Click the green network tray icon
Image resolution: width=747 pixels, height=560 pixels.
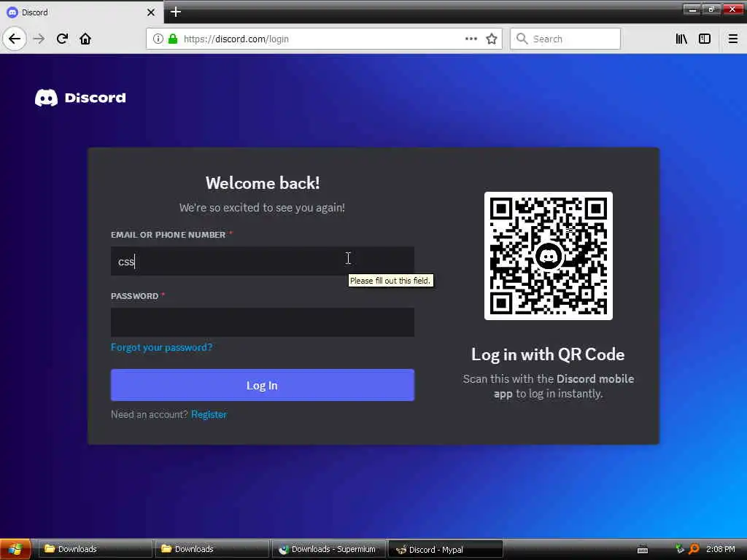(x=680, y=548)
